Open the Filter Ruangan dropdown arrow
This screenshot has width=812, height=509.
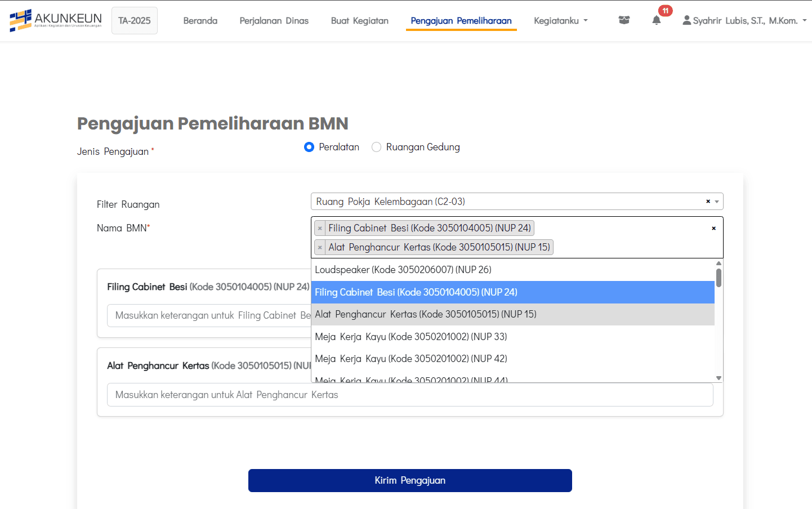coord(717,202)
